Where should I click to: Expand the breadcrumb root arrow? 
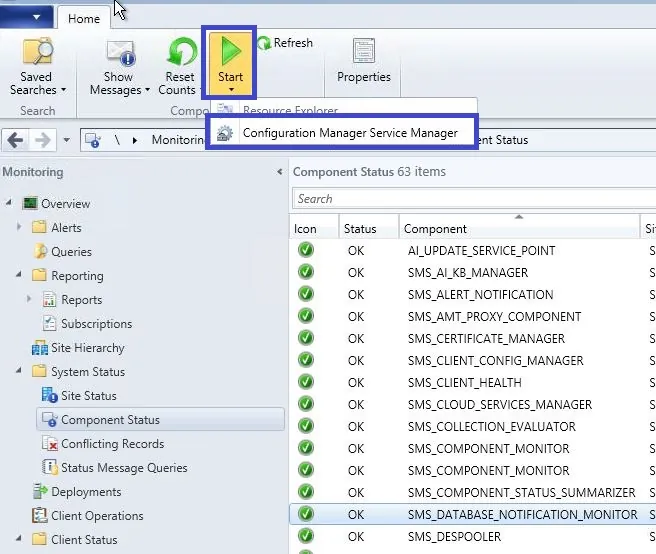tap(135, 140)
